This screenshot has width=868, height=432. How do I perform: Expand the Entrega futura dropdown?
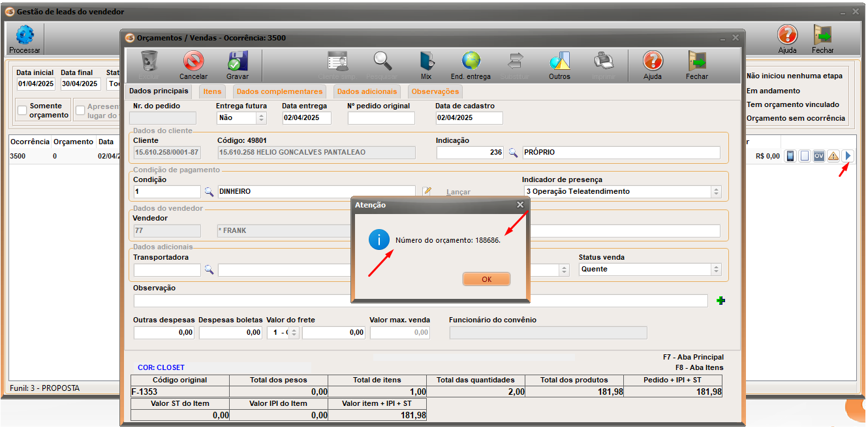coord(261,118)
